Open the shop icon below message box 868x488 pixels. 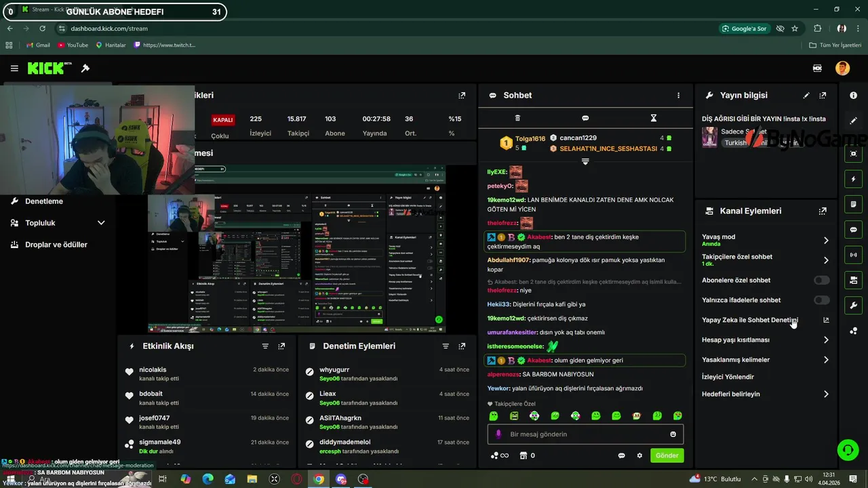524,455
